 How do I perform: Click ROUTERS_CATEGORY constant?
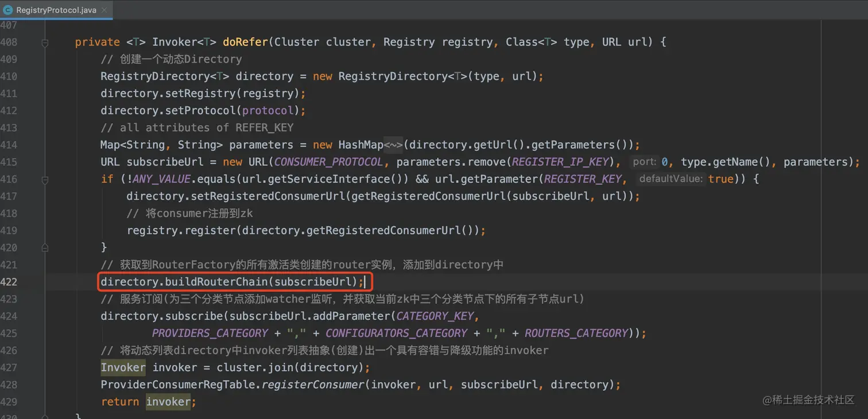[x=576, y=333]
